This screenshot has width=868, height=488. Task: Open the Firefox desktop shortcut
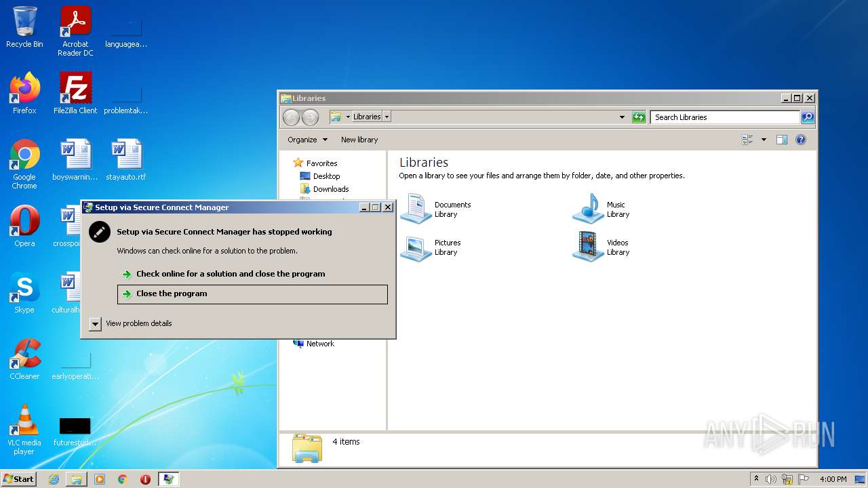pos(24,94)
